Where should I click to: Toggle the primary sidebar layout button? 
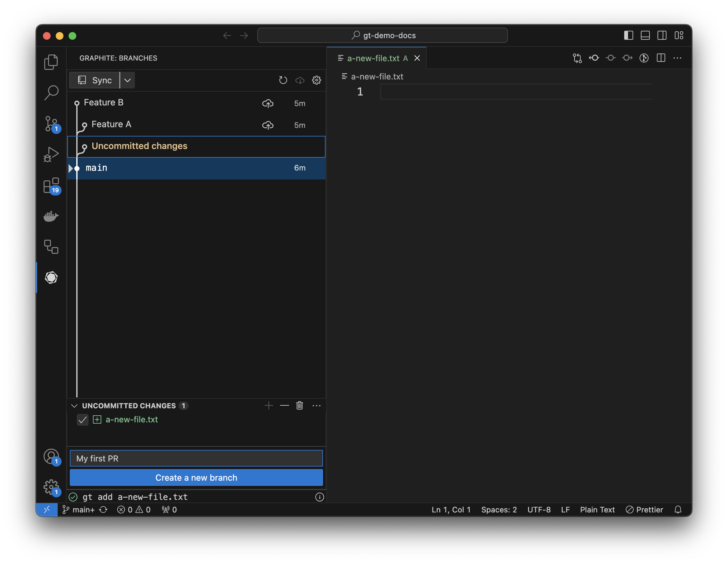628,35
